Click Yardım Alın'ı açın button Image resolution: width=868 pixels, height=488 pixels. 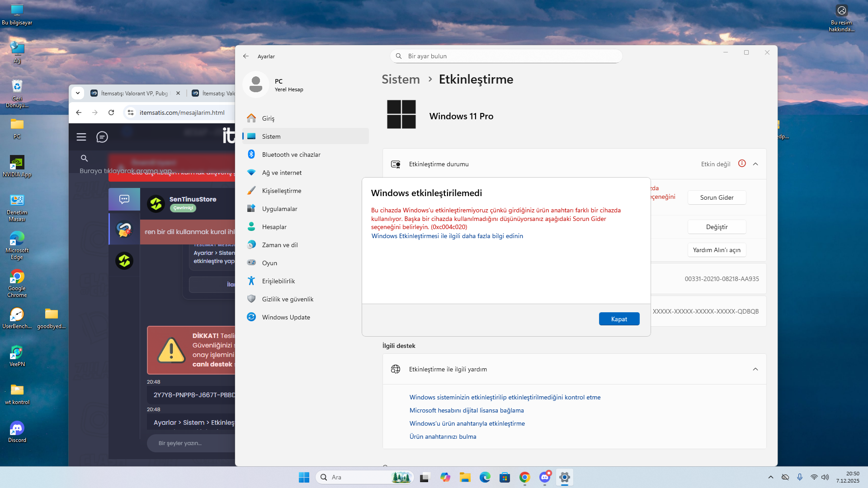click(x=717, y=250)
